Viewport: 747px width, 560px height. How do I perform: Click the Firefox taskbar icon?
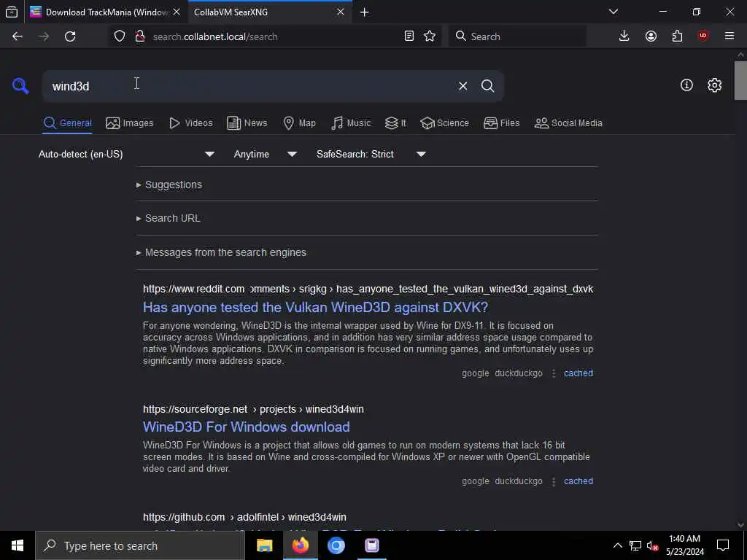[300, 545]
